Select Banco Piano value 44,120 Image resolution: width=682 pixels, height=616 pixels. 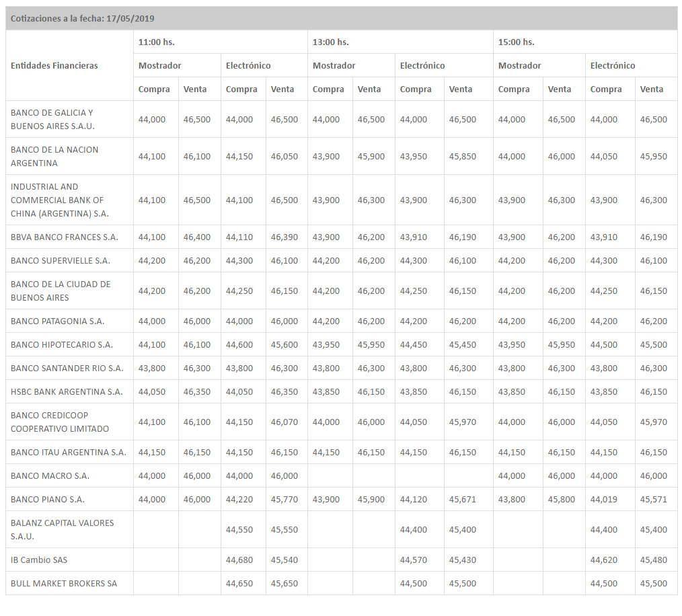coord(414,500)
